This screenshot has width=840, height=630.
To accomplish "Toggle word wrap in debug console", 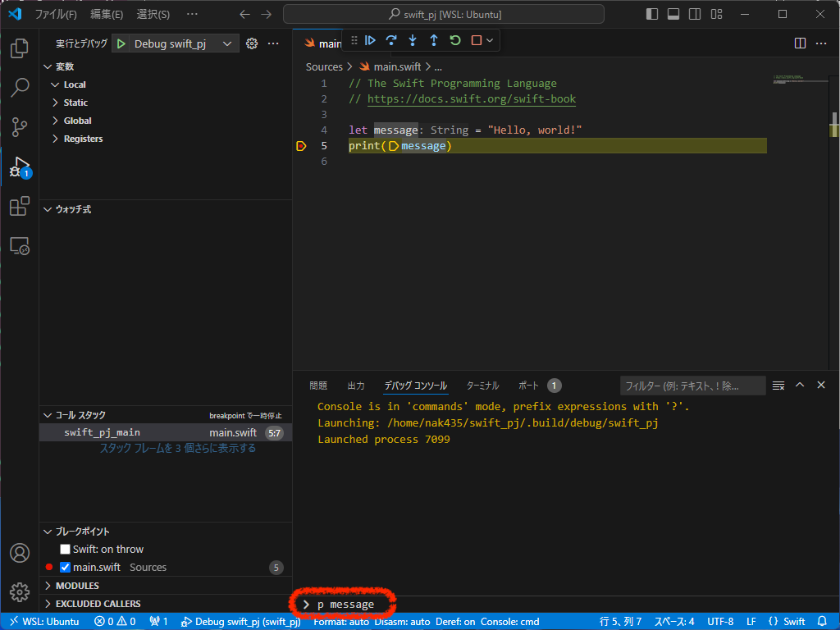I will (778, 386).
